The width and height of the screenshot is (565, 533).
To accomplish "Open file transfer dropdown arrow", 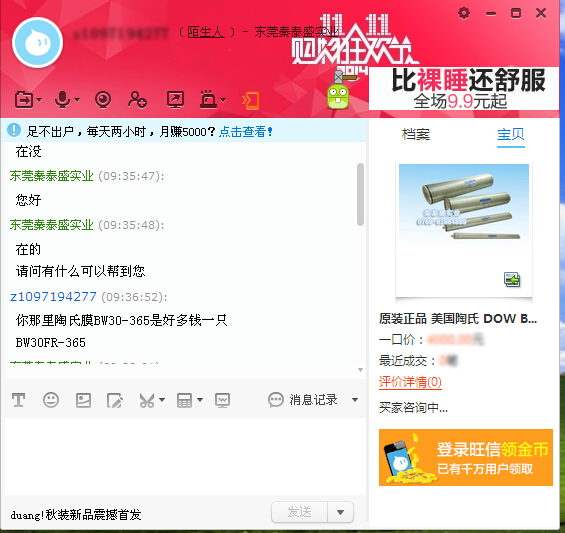I will (x=39, y=99).
